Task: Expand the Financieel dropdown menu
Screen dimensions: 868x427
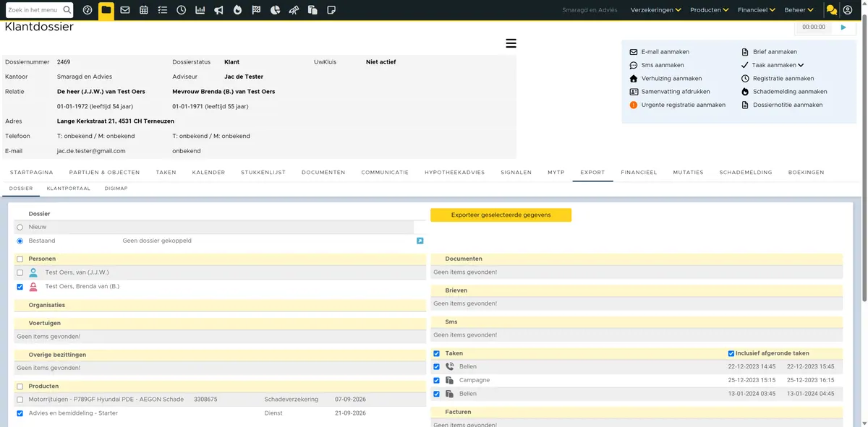Action: (757, 10)
